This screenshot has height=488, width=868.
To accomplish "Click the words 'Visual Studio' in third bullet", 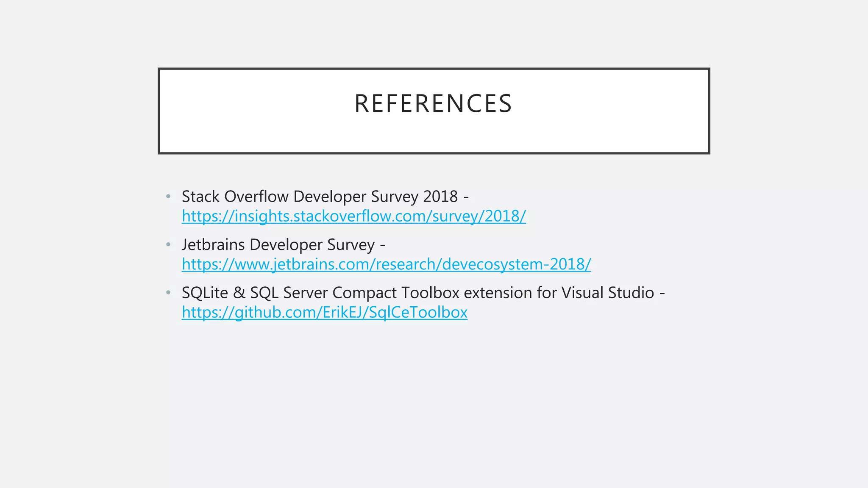I will tap(608, 293).
